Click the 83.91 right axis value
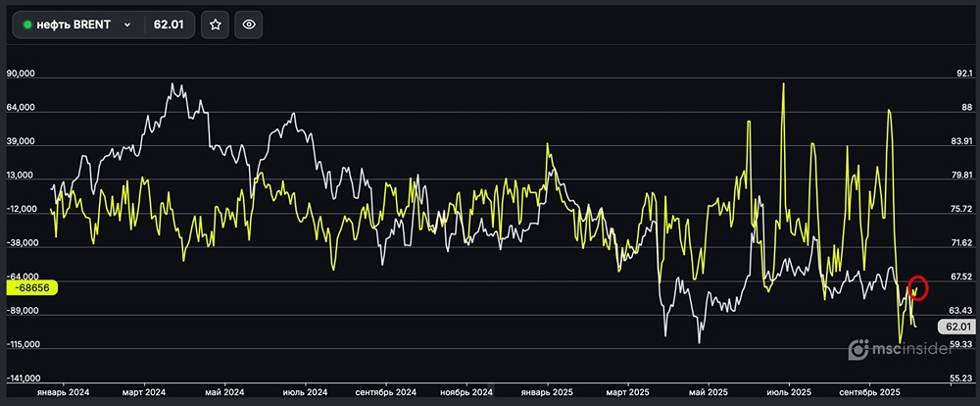The image size is (980, 406). pos(962,141)
